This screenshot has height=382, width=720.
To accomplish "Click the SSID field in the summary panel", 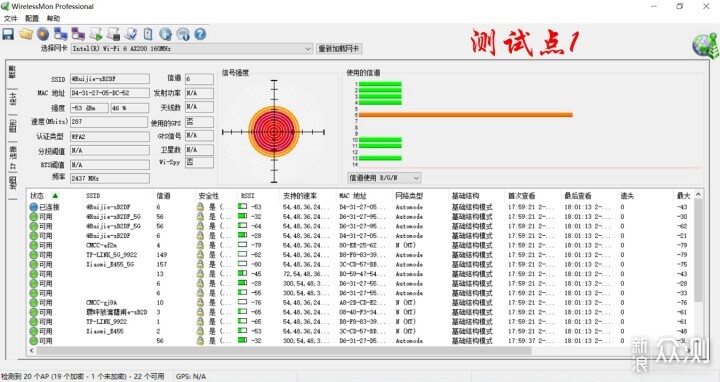I will 110,79.
